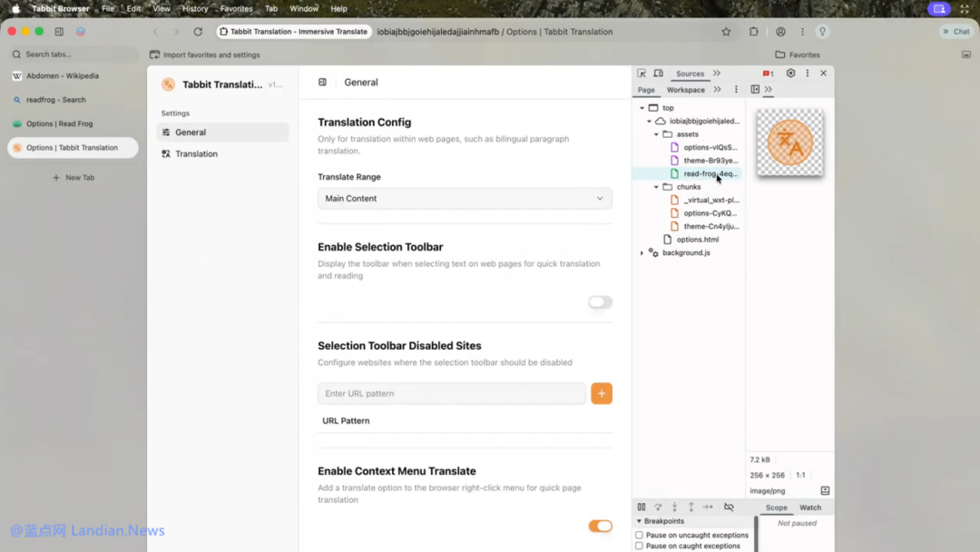Image resolution: width=980 pixels, height=552 pixels.
Task: Switch to the Workspace tab
Action: coord(685,90)
